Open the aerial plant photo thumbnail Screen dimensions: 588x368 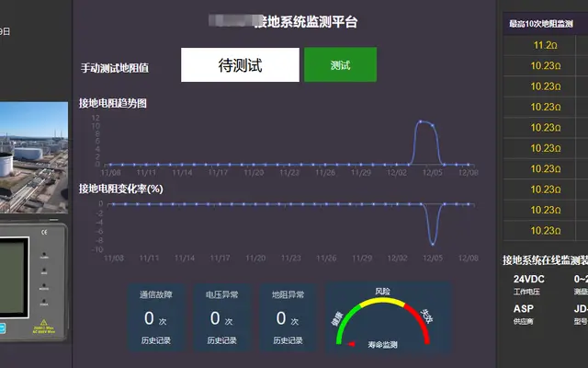34,157
